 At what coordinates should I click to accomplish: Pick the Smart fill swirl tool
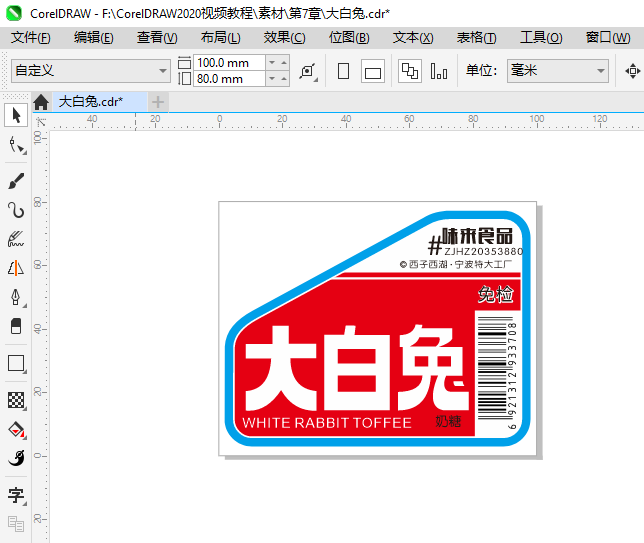tap(16, 458)
